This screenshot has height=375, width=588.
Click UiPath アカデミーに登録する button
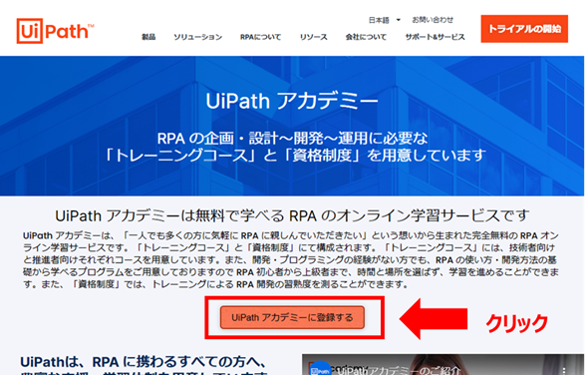click(292, 317)
